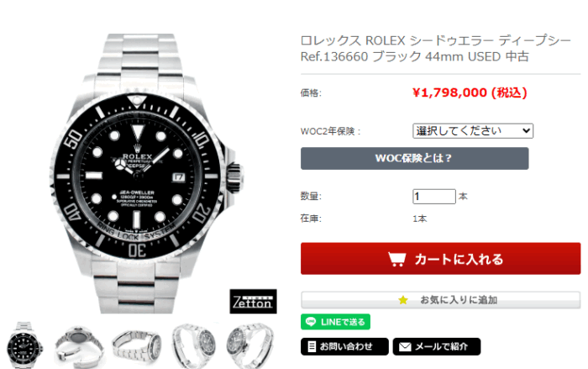Viewport: 588px width, 369px height.
Task: Click the dropdown arrow for insurance selection
Action: pyautogui.click(x=526, y=131)
